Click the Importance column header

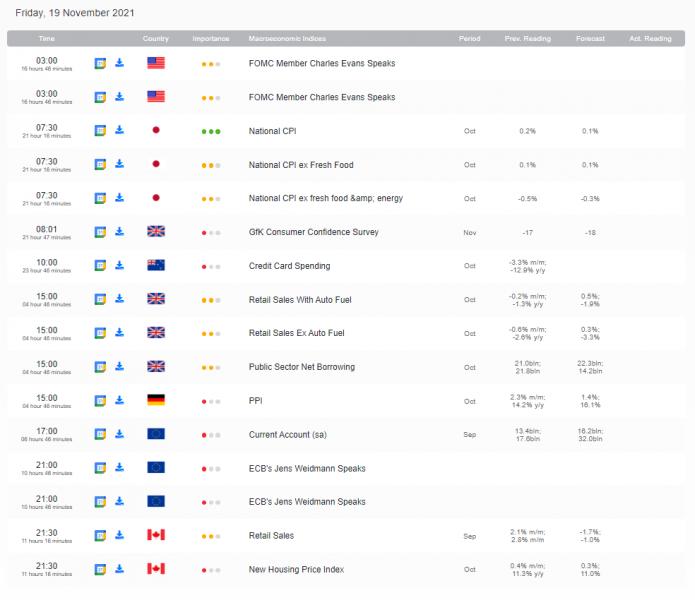click(210, 39)
